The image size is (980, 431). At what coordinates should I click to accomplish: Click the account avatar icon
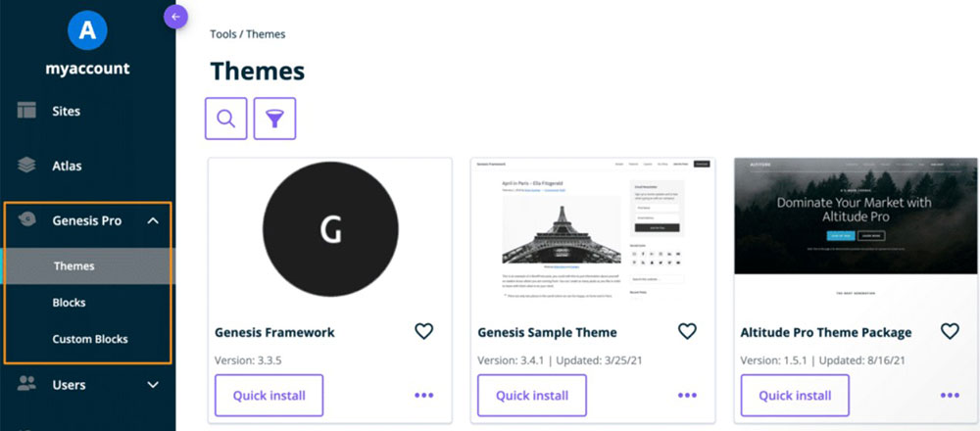click(x=87, y=31)
